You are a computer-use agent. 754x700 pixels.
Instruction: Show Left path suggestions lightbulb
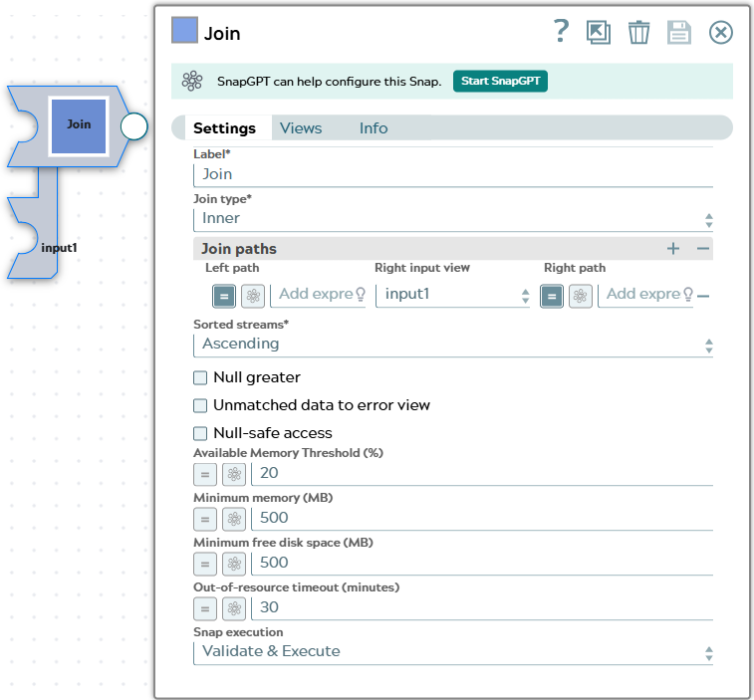coord(361,294)
